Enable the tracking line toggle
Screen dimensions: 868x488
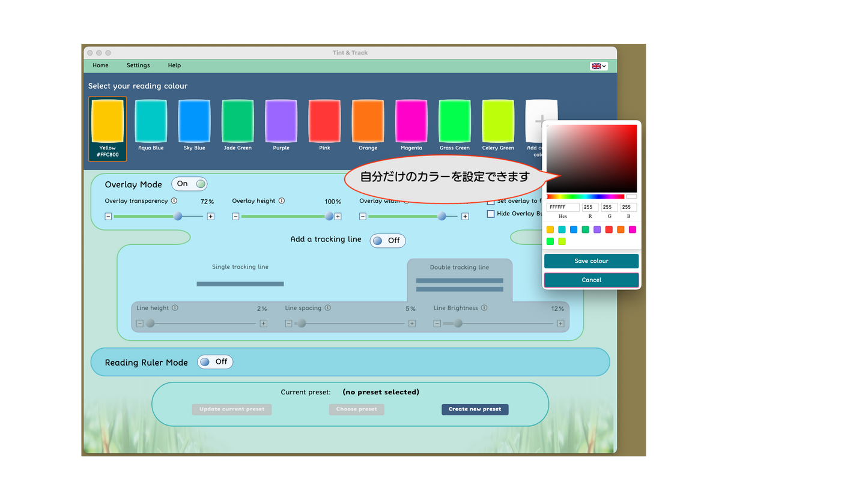pyautogui.click(x=387, y=241)
